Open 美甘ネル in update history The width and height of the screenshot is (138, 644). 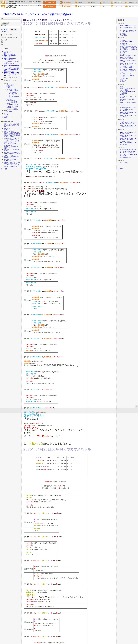123,52
